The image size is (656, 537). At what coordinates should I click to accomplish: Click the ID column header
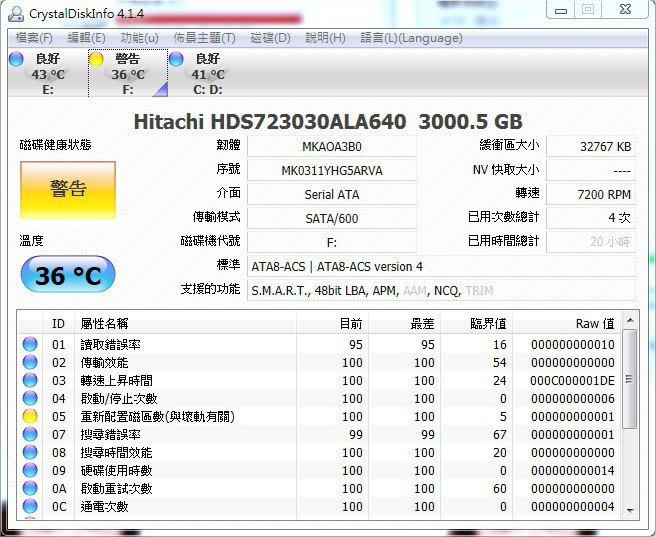coord(58,323)
